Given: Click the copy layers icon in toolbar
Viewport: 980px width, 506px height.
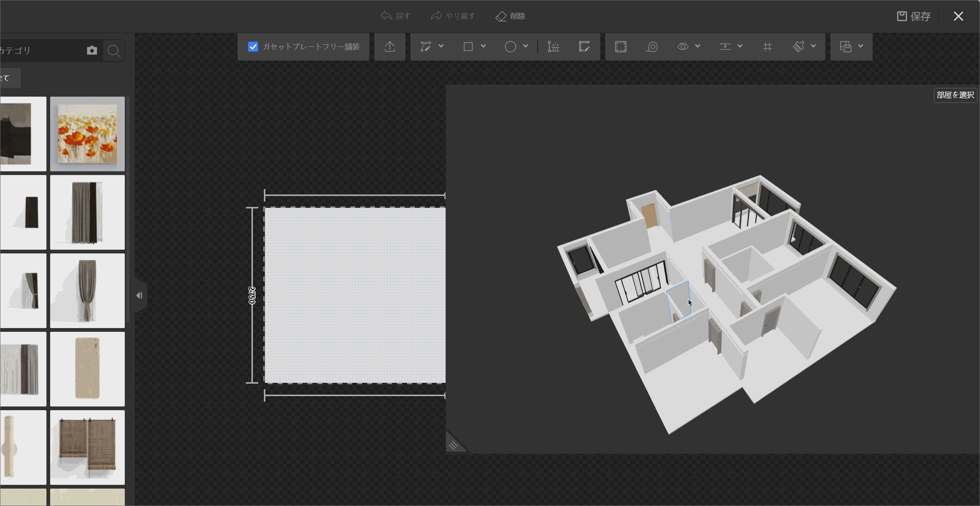Looking at the screenshot, I should tap(846, 47).
